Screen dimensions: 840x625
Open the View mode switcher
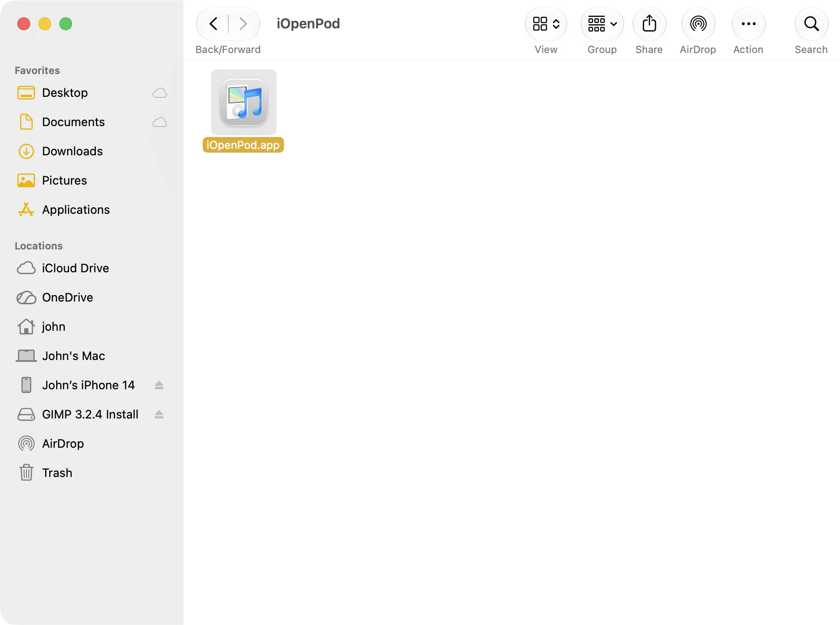tap(546, 24)
